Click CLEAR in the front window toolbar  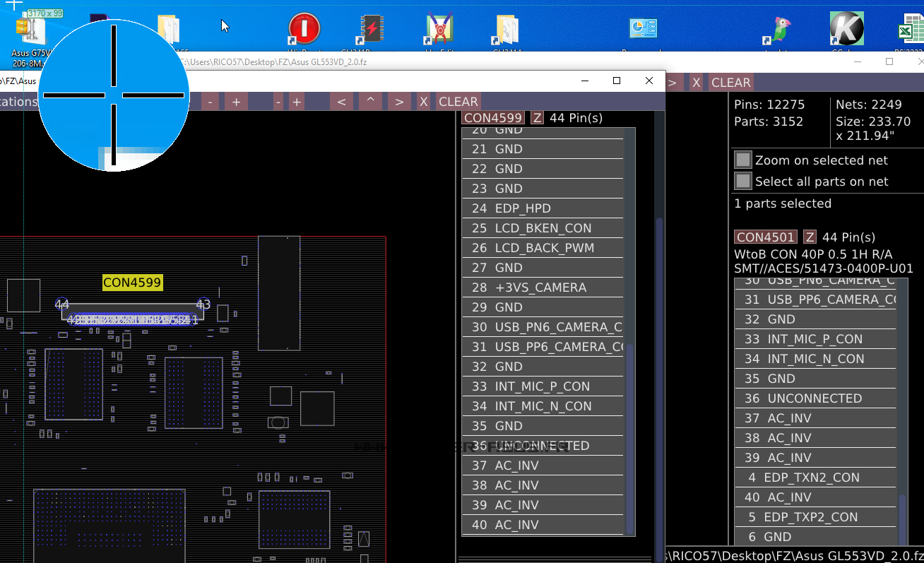coord(458,102)
